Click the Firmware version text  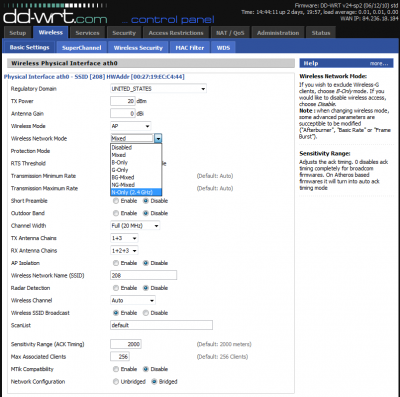tap(346, 6)
